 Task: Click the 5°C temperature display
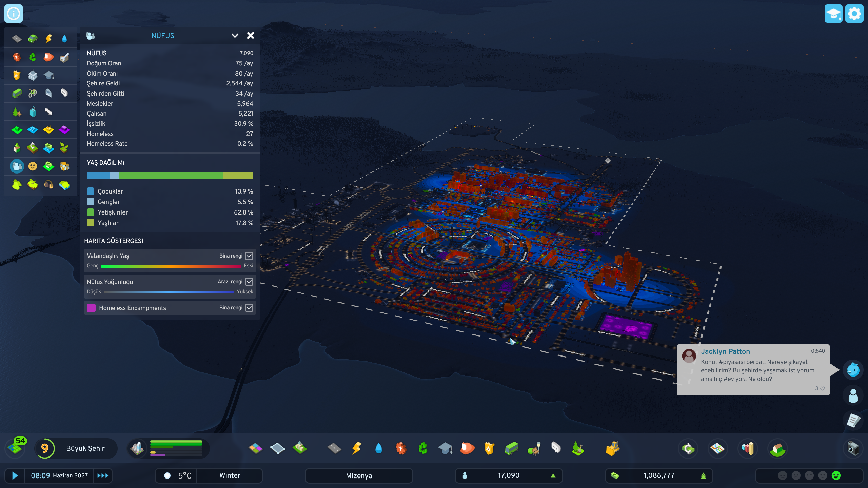pos(176,476)
